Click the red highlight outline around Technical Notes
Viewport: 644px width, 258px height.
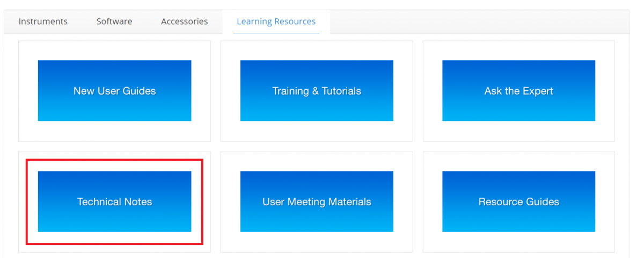point(27,202)
